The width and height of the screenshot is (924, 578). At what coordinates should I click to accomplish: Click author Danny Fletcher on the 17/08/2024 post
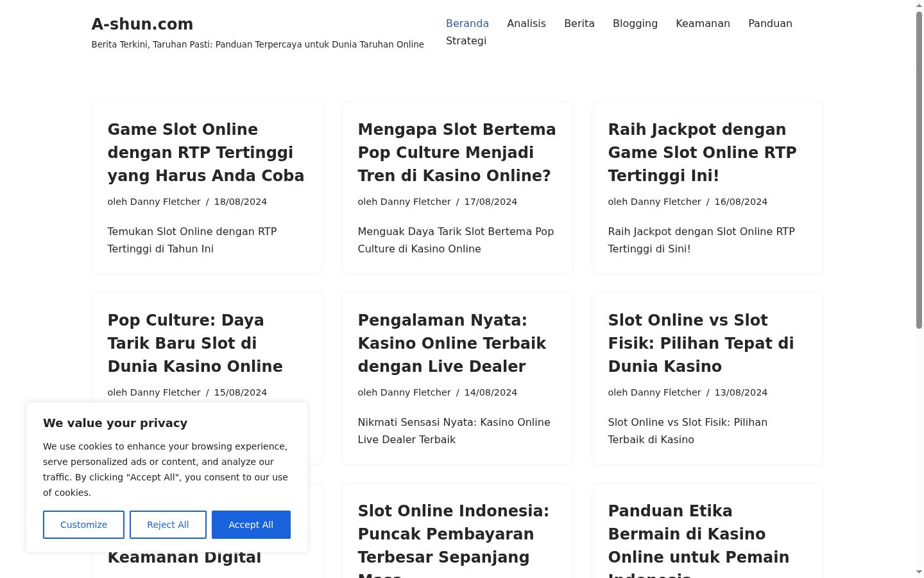tap(416, 202)
